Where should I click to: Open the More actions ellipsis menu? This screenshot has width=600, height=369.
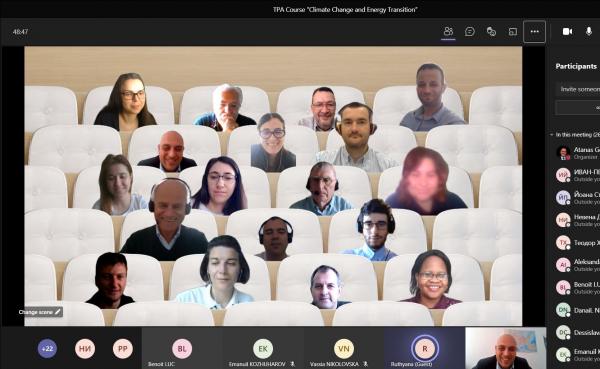(x=535, y=32)
